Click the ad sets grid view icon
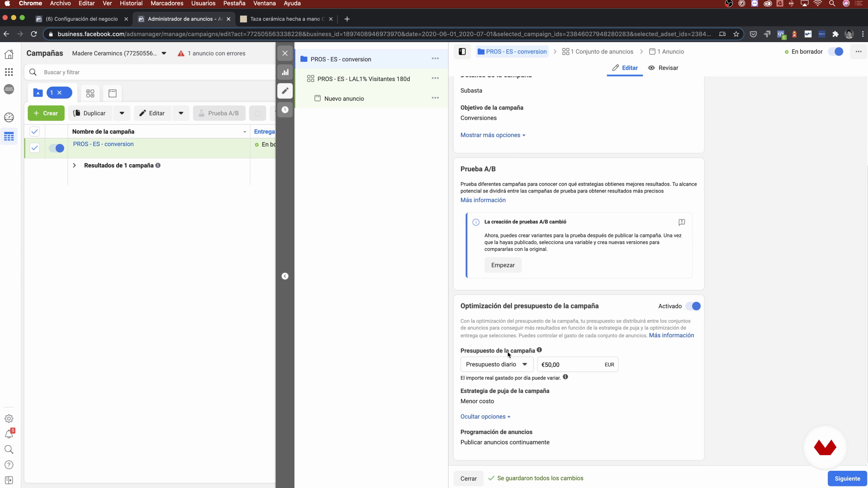This screenshot has width=868, height=488. (x=90, y=93)
